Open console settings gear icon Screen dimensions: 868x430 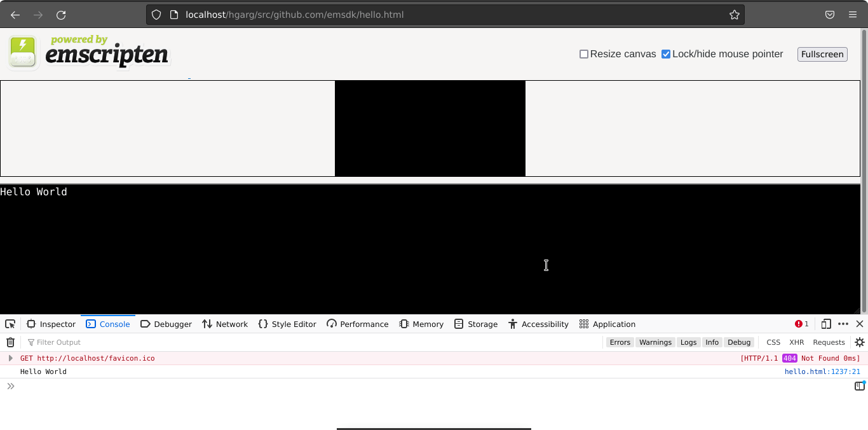click(859, 342)
